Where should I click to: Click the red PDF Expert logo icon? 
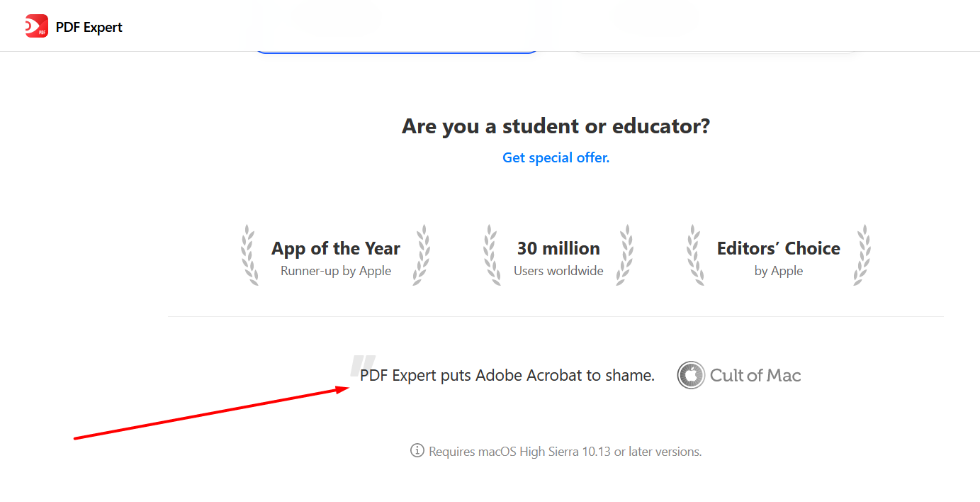[37, 26]
